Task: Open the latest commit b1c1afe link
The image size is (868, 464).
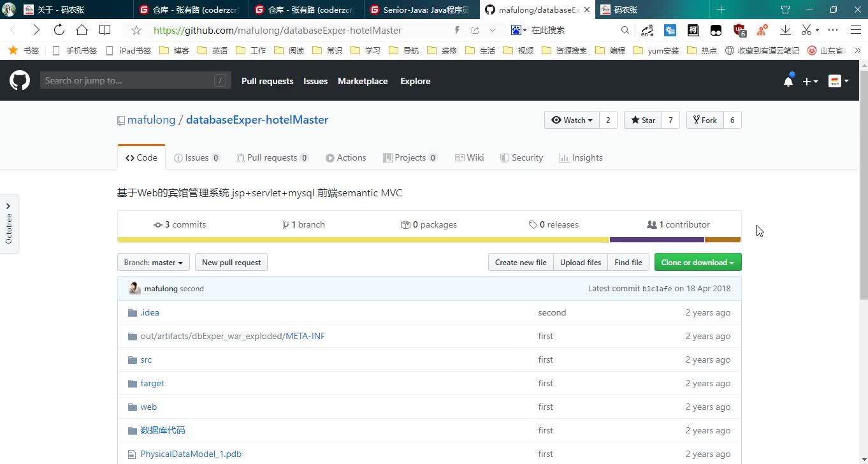Action: (657, 289)
